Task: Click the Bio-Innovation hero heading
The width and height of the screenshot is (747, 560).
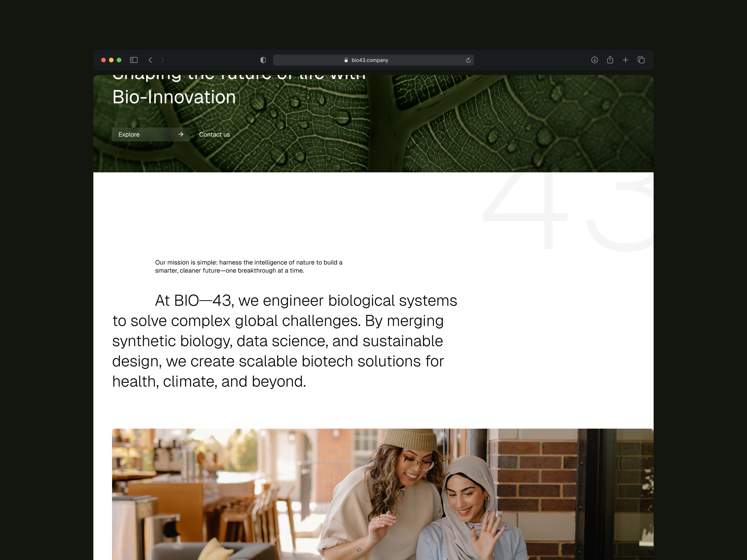Action: pos(174,97)
